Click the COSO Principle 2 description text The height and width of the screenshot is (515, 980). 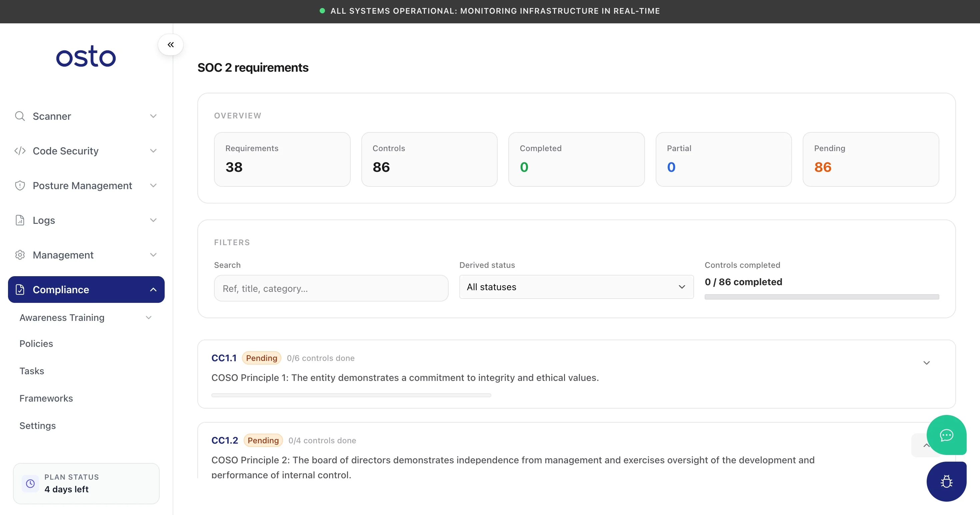[x=513, y=467]
